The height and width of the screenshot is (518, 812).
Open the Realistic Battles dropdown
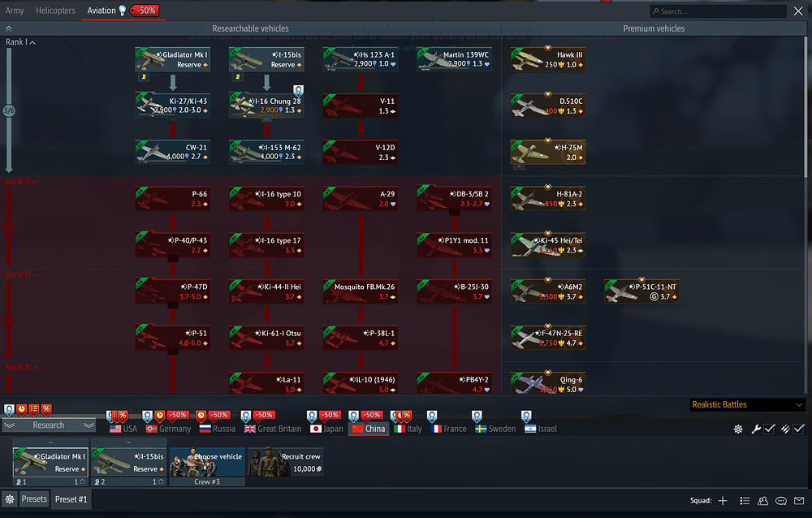(747, 404)
